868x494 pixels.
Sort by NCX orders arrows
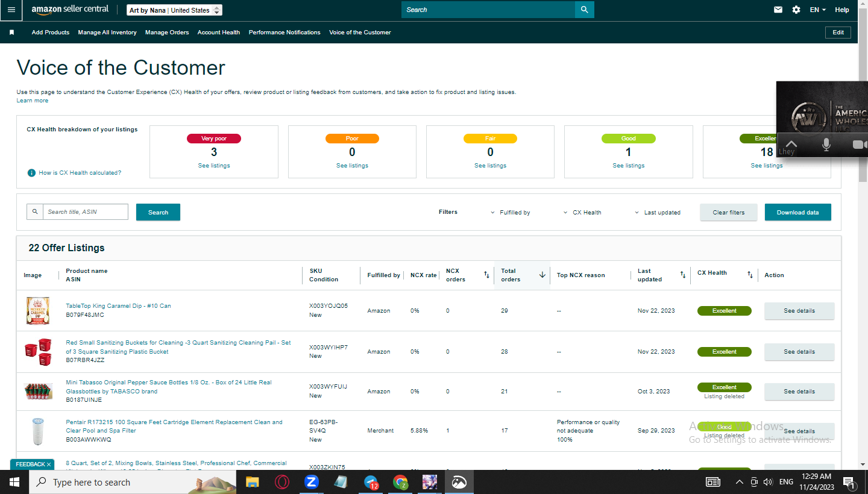click(x=486, y=275)
